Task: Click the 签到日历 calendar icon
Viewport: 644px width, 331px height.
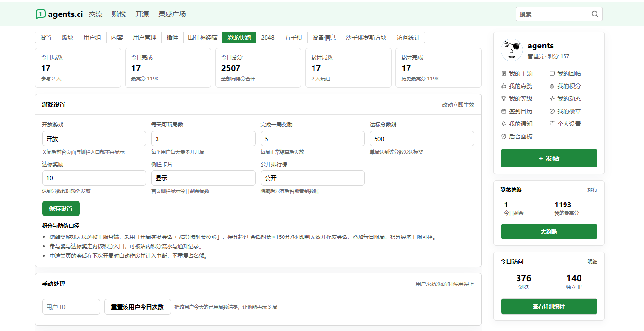Action: (x=503, y=111)
